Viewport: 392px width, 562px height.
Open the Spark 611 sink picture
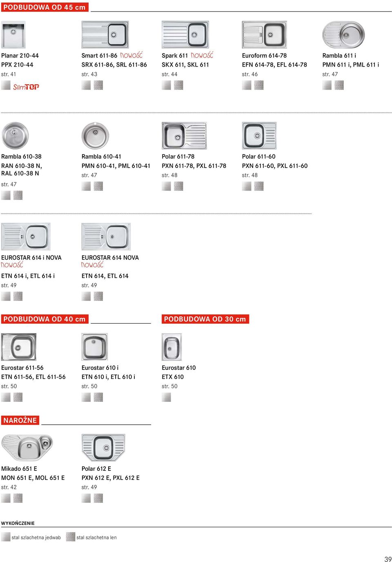point(185,35)
